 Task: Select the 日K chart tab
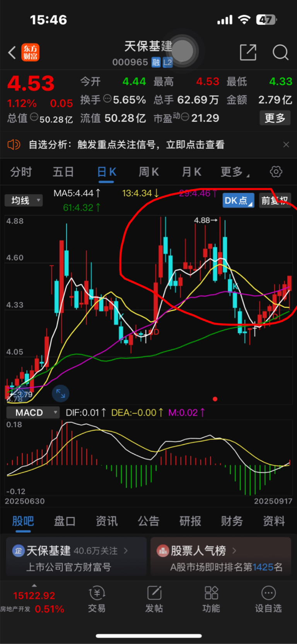(106, 172)
